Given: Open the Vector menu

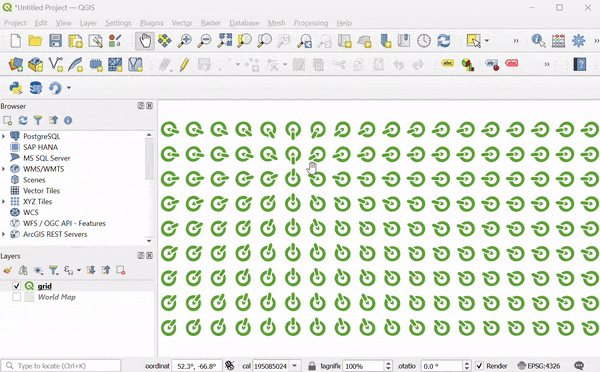Looking at the screenshot, I should click(182, 23).
